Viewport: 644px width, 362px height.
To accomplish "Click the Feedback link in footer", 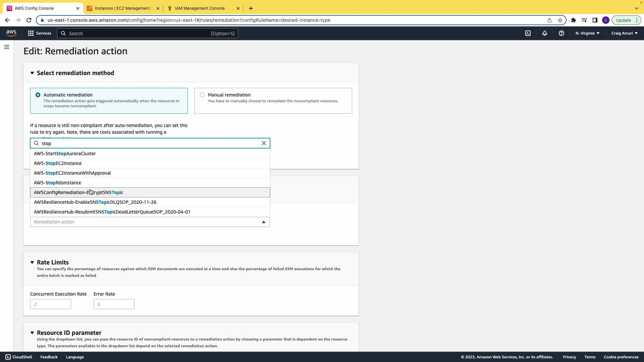I will (x=49, y=357).
